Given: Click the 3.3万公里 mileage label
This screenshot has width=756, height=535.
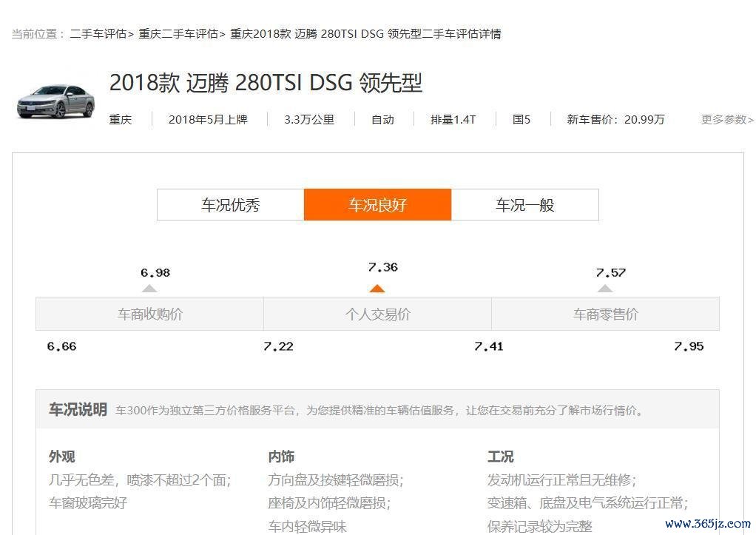Looking at the screenshot, I should tap(309, 119).
